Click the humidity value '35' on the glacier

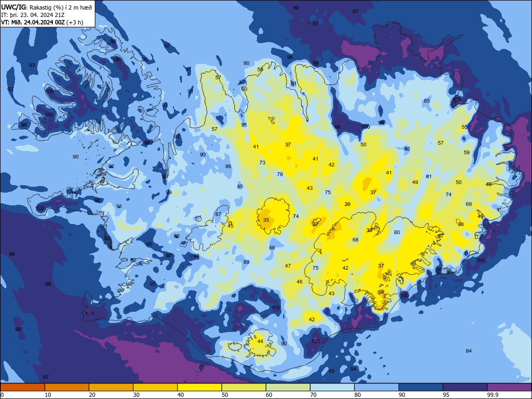[x=266, y=220]
